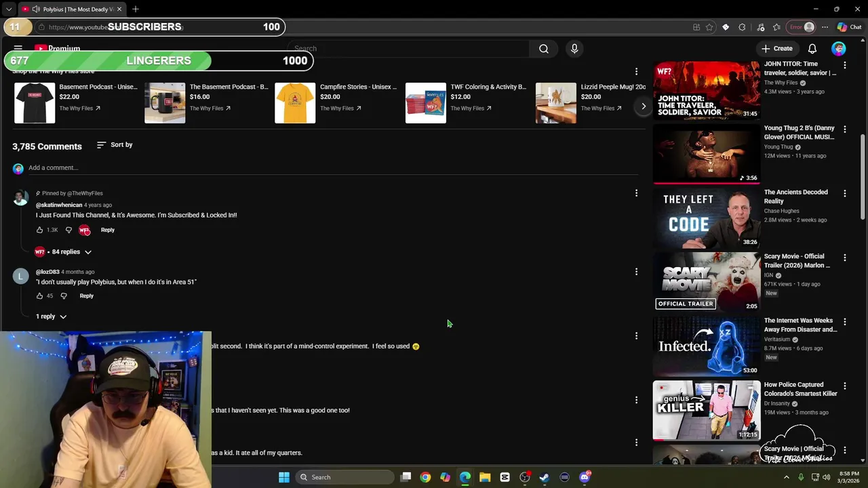Screen dimensions: 868x488
Task: Select the Polybius tab
Action: click(71, 9)
